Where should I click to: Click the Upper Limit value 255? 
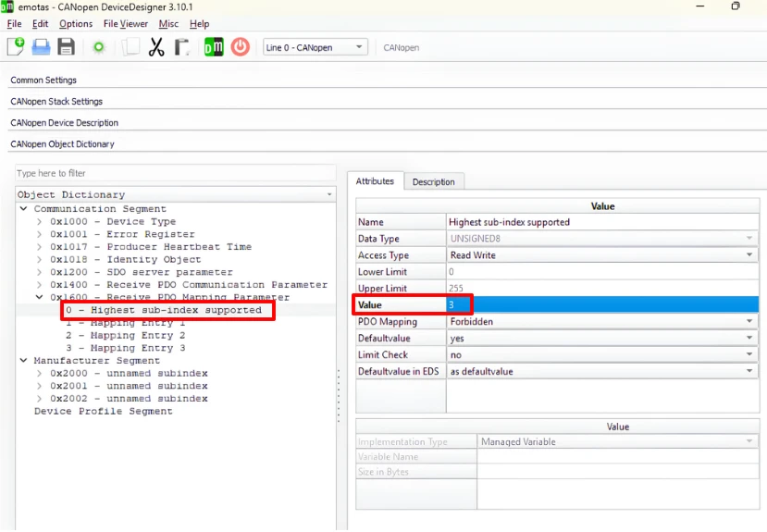tap(602, 288)
